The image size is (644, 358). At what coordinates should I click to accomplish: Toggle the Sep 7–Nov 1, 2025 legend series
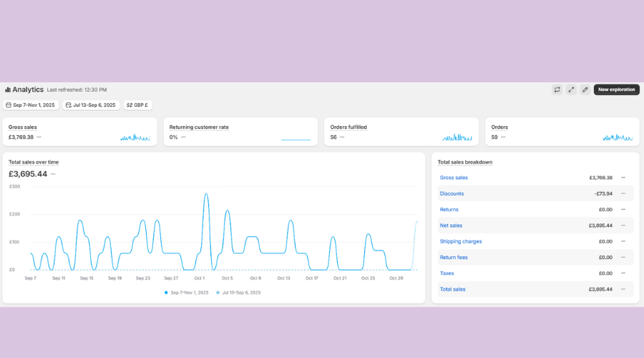tap(186, 292)
